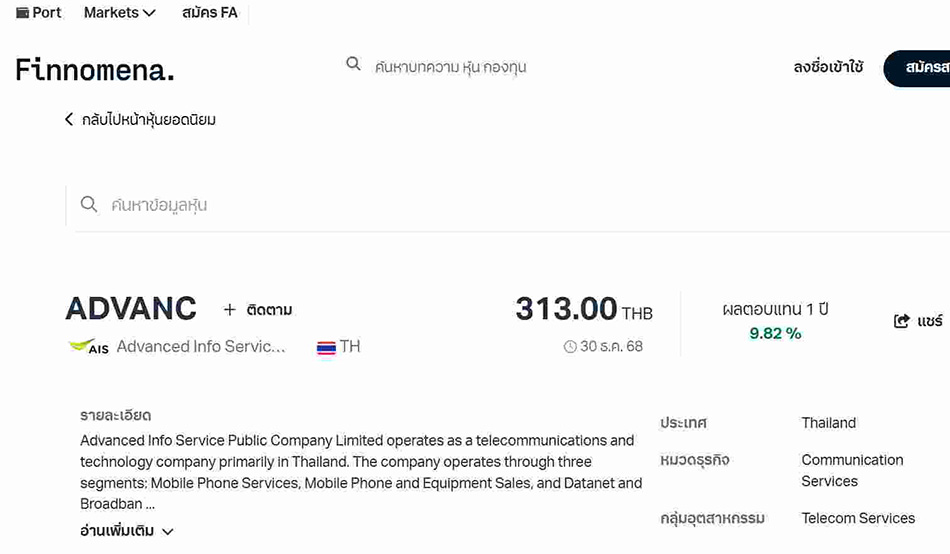Click the share arrow icon
950x554 pixels.
(901, 321)
